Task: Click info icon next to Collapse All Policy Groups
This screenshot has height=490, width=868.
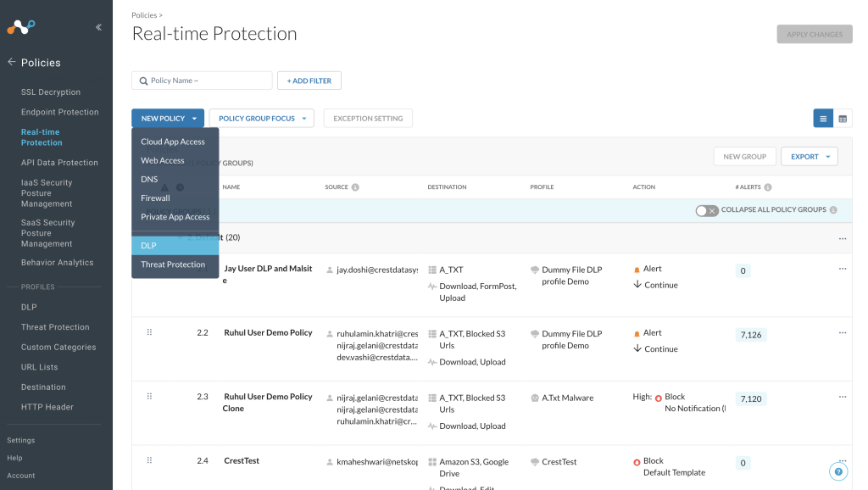Action: point(834,210)
